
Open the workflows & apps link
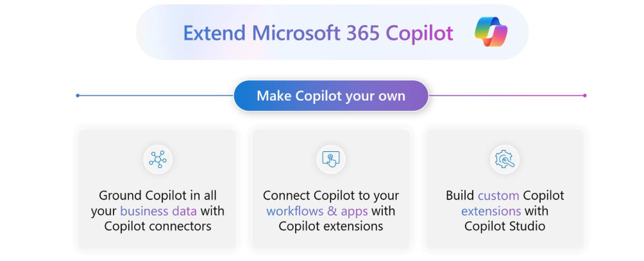(x=317, y=211)
